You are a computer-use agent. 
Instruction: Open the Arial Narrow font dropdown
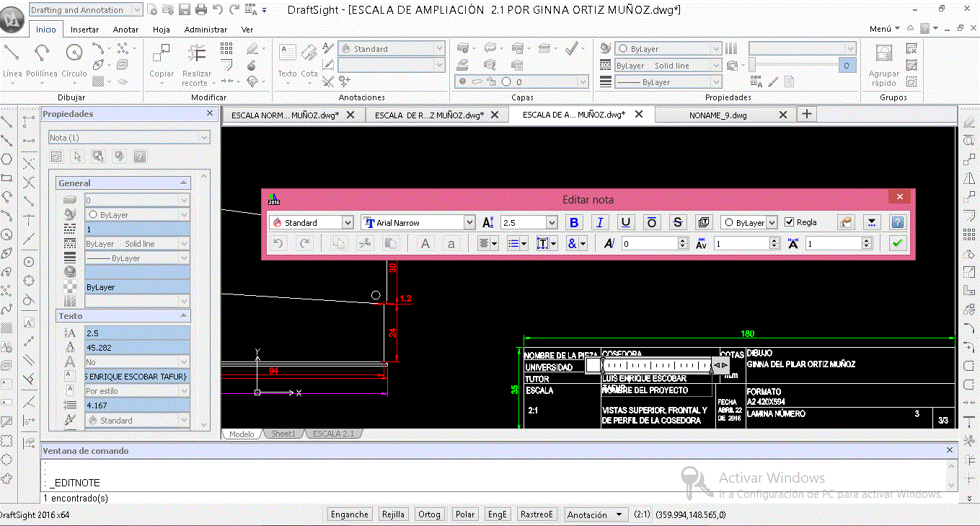(x=469, y=223)
